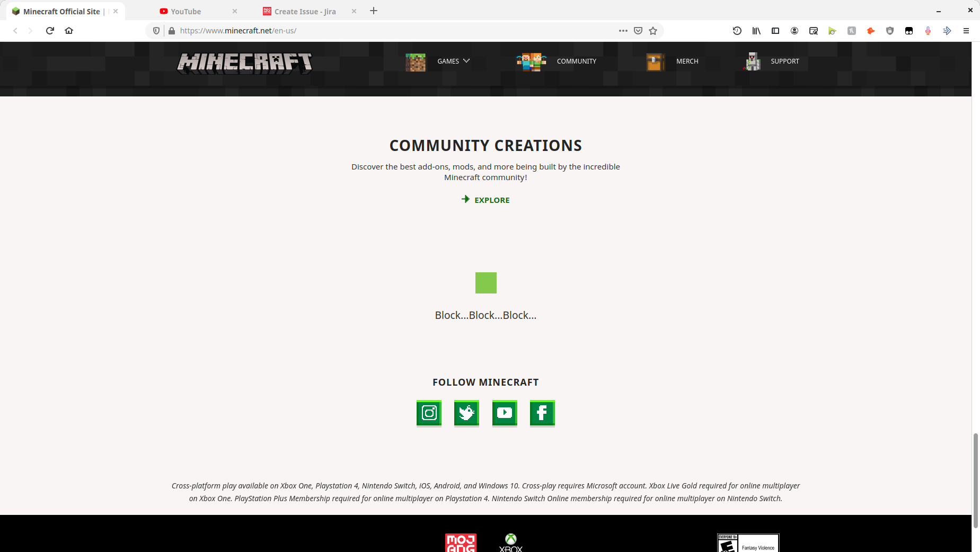Click the microphone extension icon
This screenshot has width=980, height=552.
[928, 31]
